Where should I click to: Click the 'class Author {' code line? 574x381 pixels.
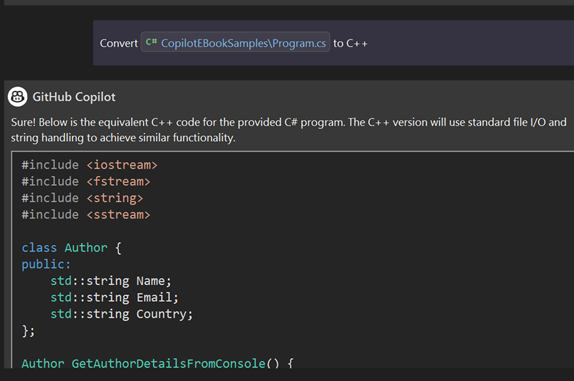point(71,248)
